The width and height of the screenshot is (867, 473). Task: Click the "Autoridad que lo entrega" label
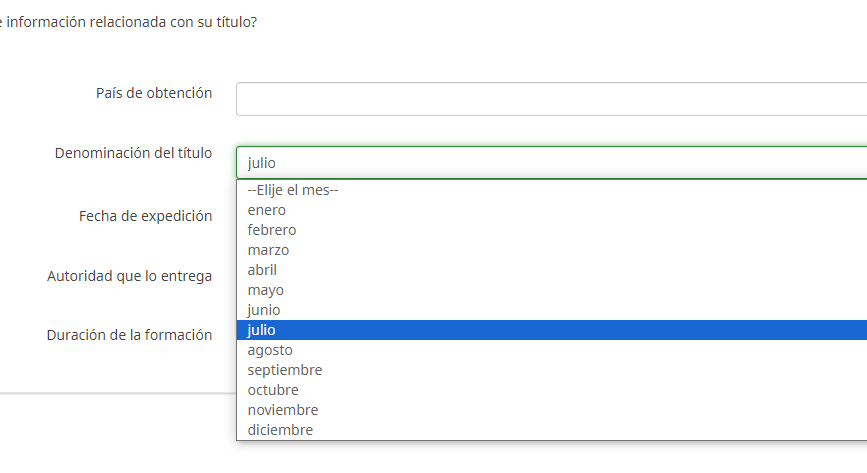[x=129, y=276]
